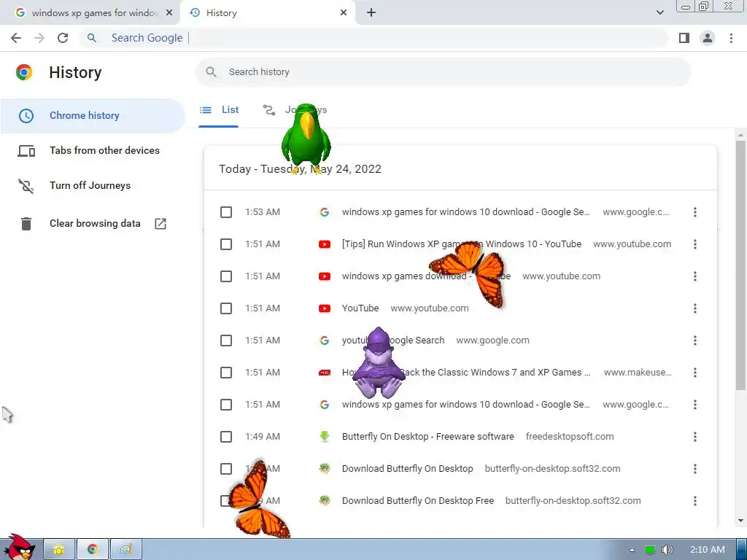This screenshot has height=560, width=747.
Task: Check the 1:51 AM windows xp games Google entry box
Action: [226, 405]
